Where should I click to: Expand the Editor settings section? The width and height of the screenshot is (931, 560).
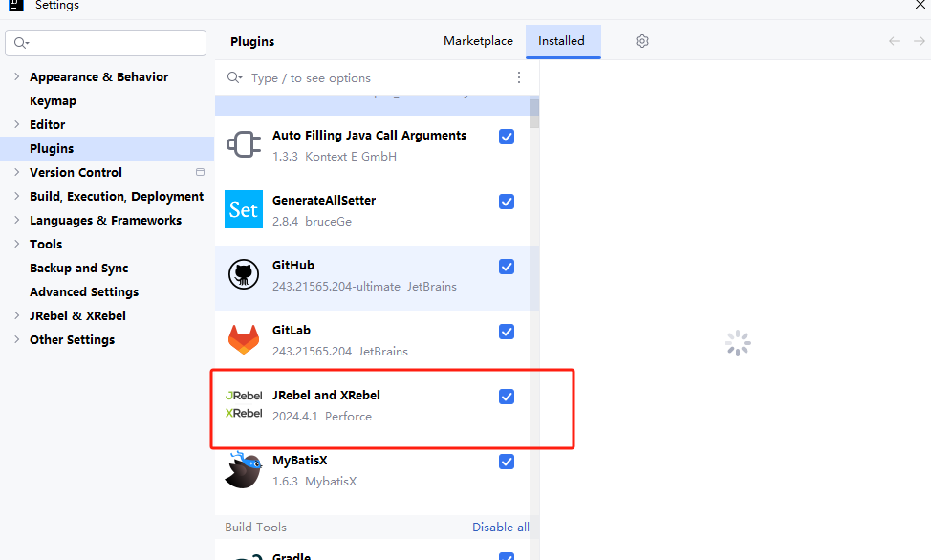pos(16,125)
